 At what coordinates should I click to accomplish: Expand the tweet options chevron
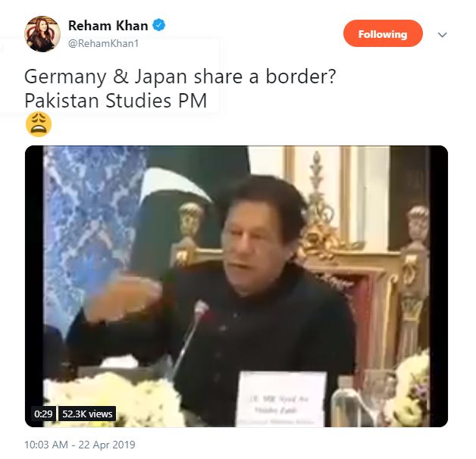tap(443, 35)
